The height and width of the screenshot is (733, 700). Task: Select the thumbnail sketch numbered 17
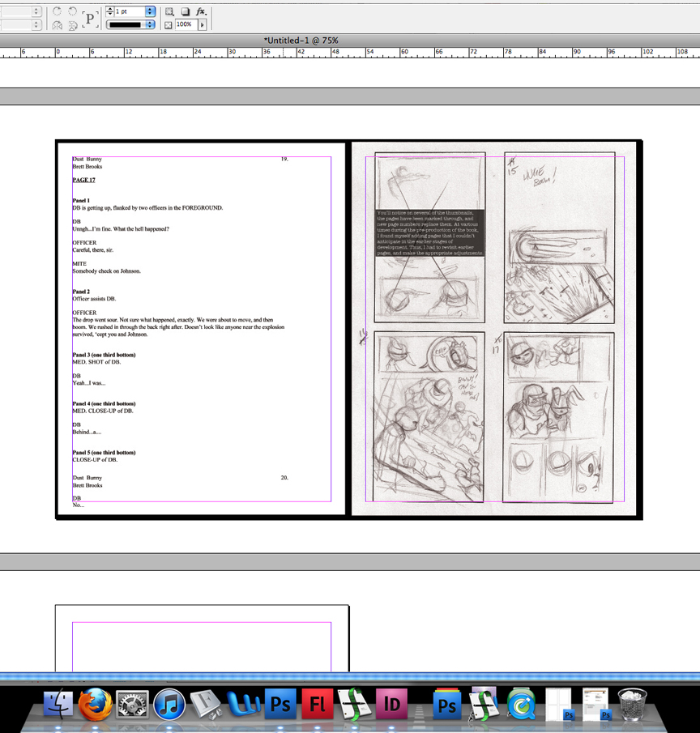click(x=558, y=417)
